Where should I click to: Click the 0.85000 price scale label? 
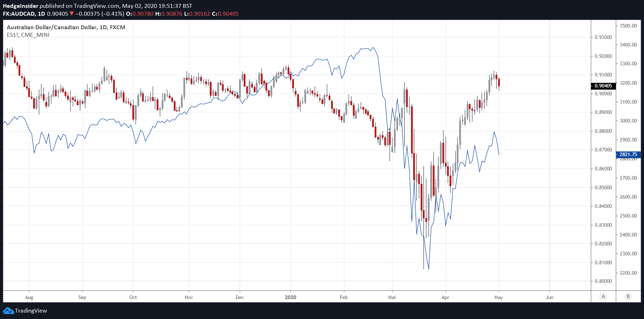(x=603, y=188)
